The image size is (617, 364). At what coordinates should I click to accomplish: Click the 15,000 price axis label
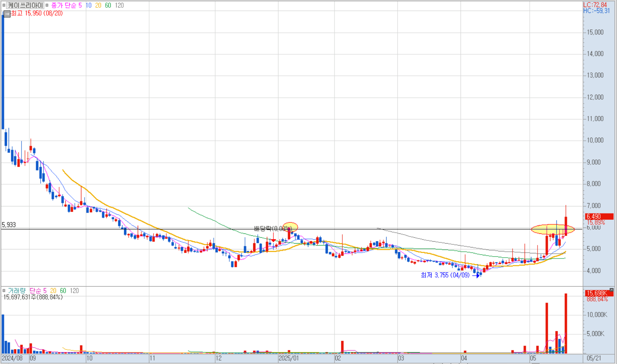[x=595, y=32]
